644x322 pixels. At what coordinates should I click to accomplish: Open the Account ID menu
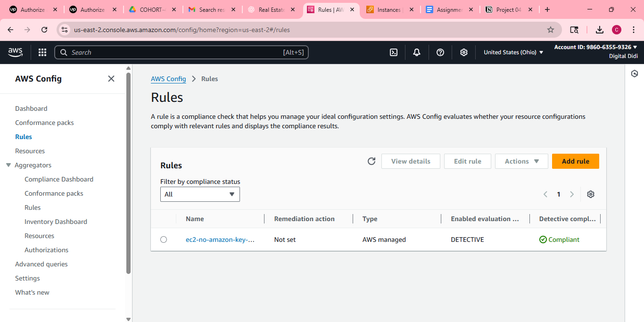click(x=596, y=47)
